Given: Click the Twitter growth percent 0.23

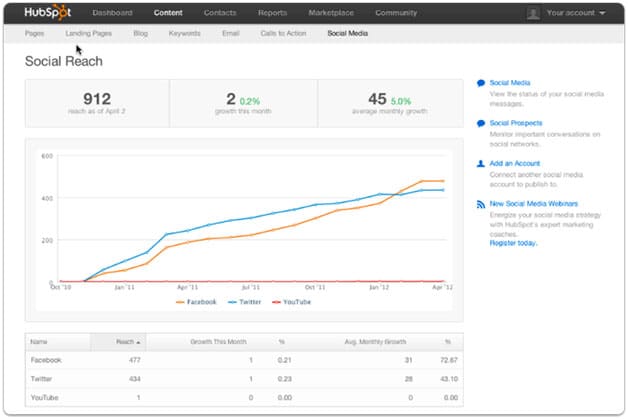Looking at the screenshot, I should point(284,379).
